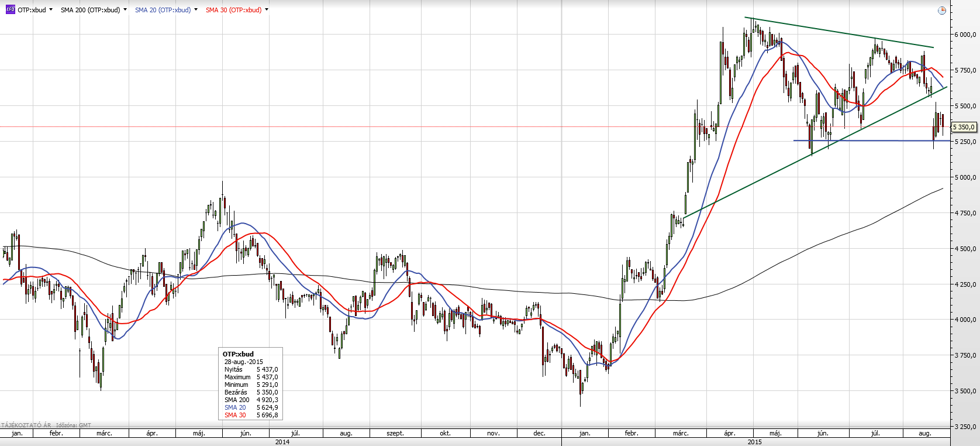Image resolution: width=980 pixels, height=446 pixels.
Task: Click the dec. month label
Action: coord(539,433)
